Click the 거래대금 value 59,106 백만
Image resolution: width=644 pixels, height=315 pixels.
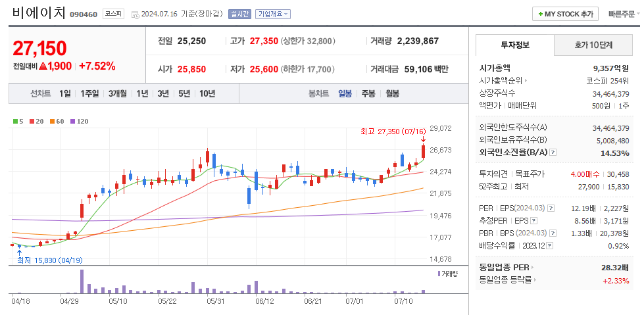pos(426,70)
